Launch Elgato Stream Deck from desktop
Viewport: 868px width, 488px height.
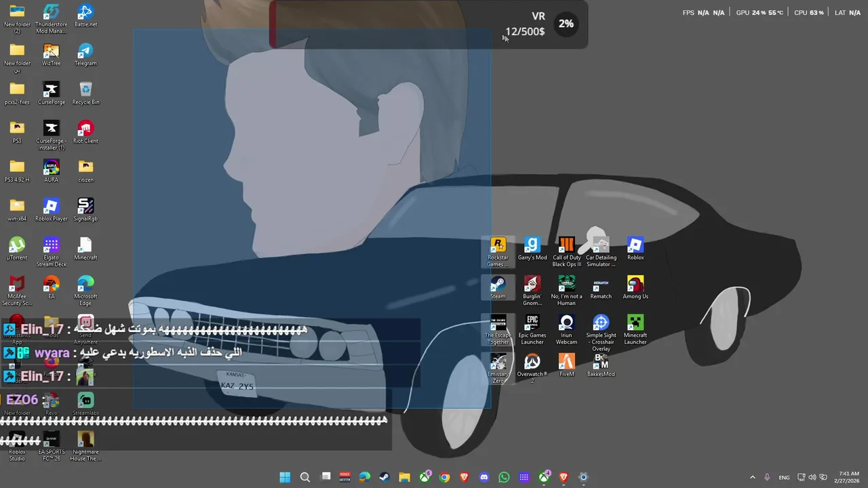click(x=51, y=252)
